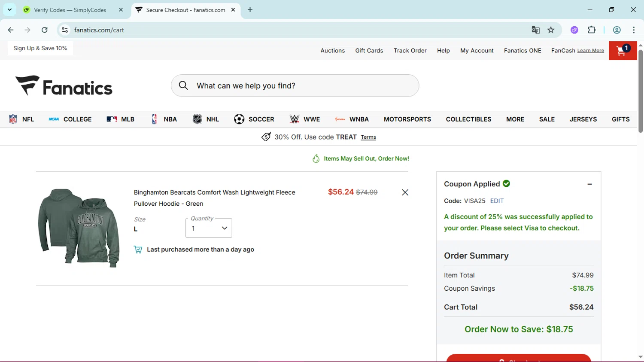Open the SALE menu
The image size is (644, 362).
[x=547, y=119]
